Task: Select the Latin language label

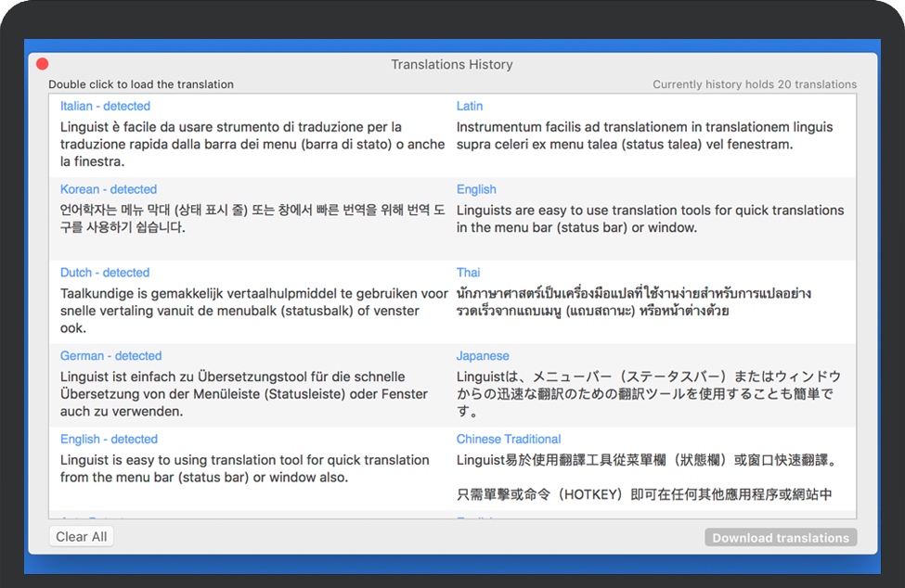Action: pyautogui.click(x=469, y=107)
